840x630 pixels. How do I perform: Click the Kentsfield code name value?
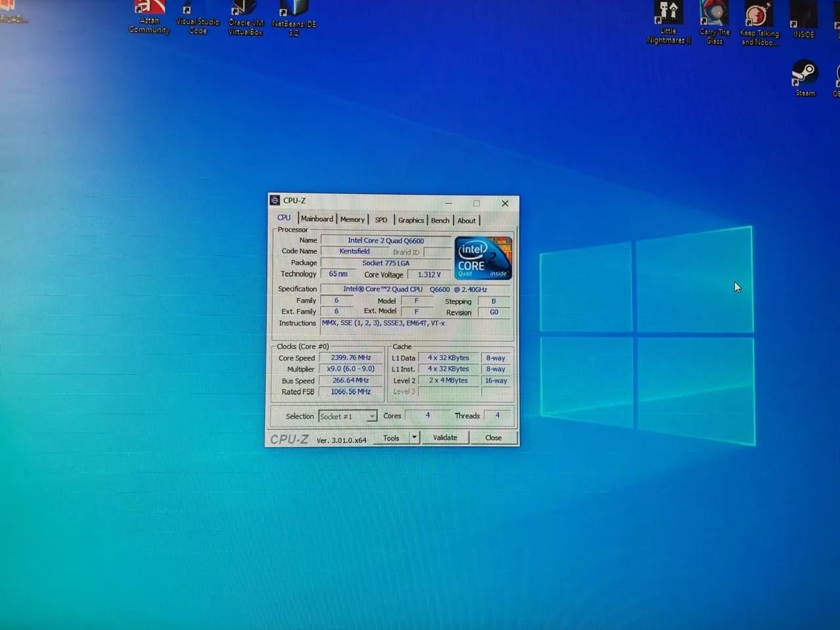pyautogui.click(x=354, y=251)
